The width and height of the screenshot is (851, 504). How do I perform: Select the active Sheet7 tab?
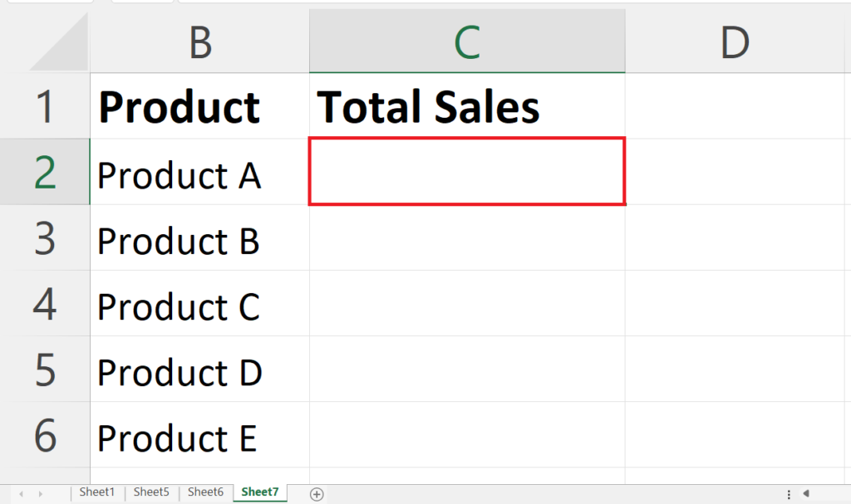coord(260,492)
